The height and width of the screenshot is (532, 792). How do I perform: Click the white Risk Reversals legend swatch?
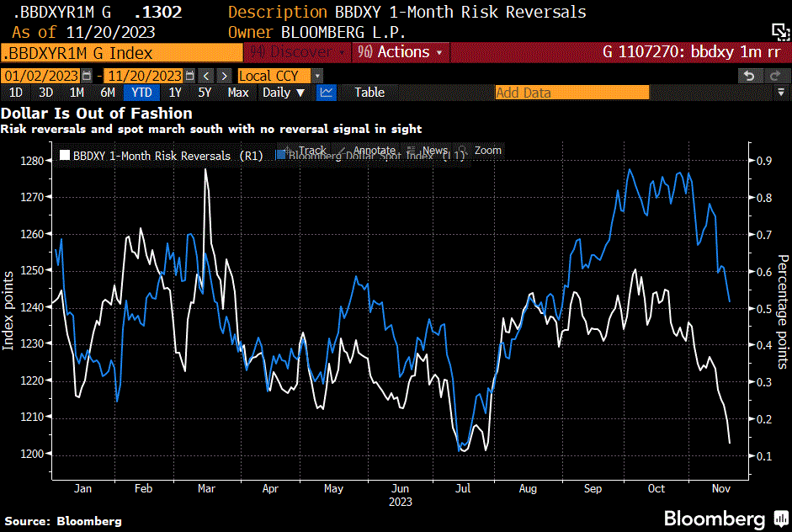click(x=65, y=155)
